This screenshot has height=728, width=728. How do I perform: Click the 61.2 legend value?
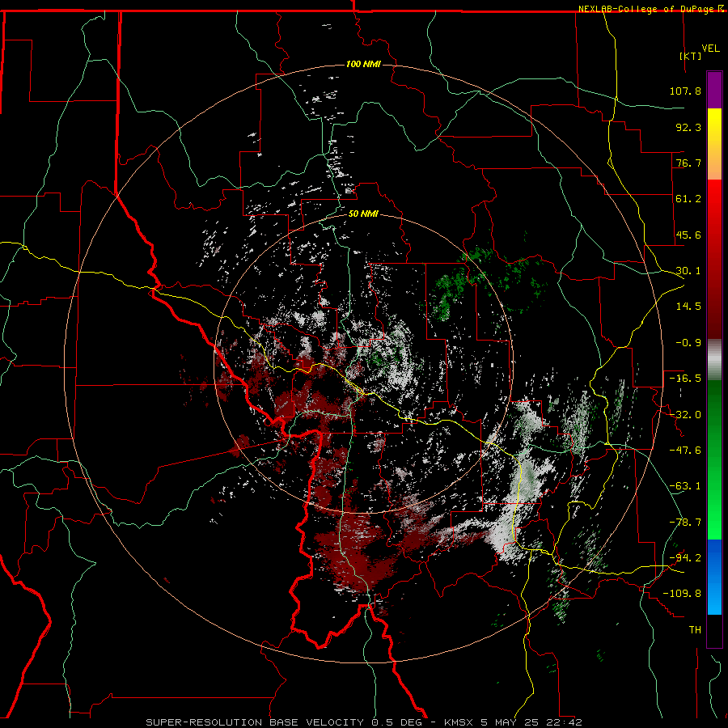(688, 199)
